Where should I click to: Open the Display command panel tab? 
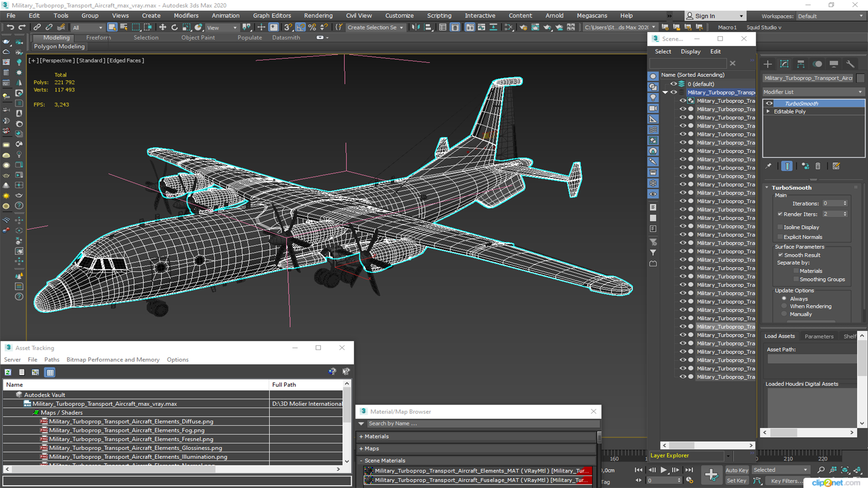(834, 64)
